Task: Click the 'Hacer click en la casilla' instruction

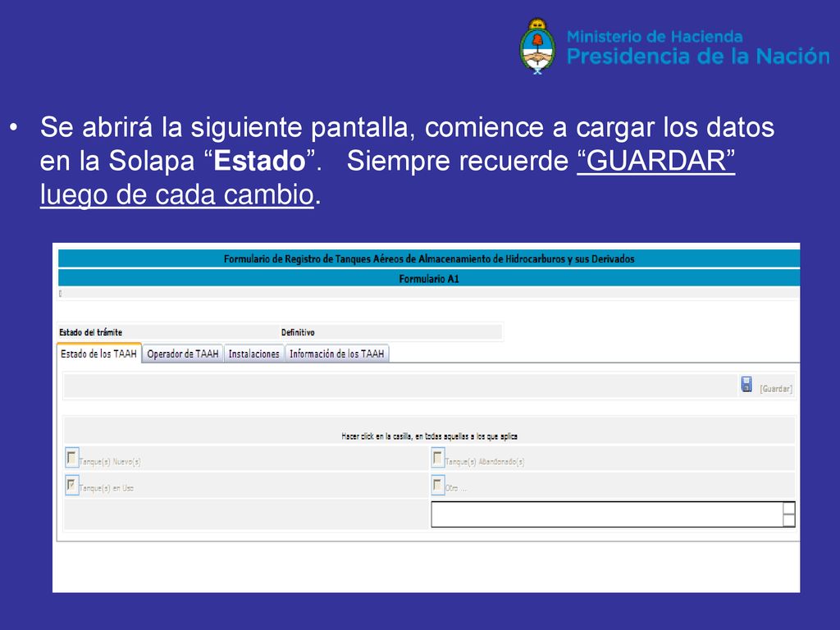Action: point(429,436)
